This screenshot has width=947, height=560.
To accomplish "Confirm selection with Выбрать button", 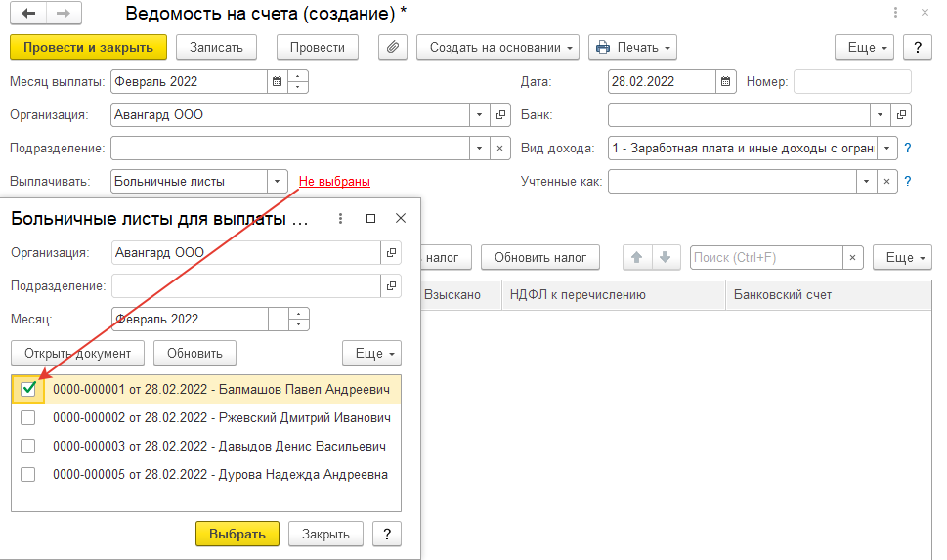I will click(237, 534).
